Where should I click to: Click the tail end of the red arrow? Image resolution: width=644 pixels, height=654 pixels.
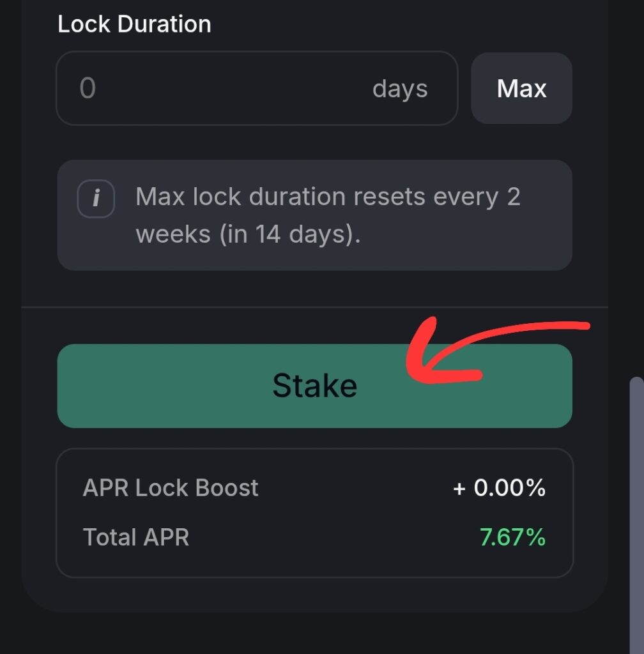click(x=575, y=325)
